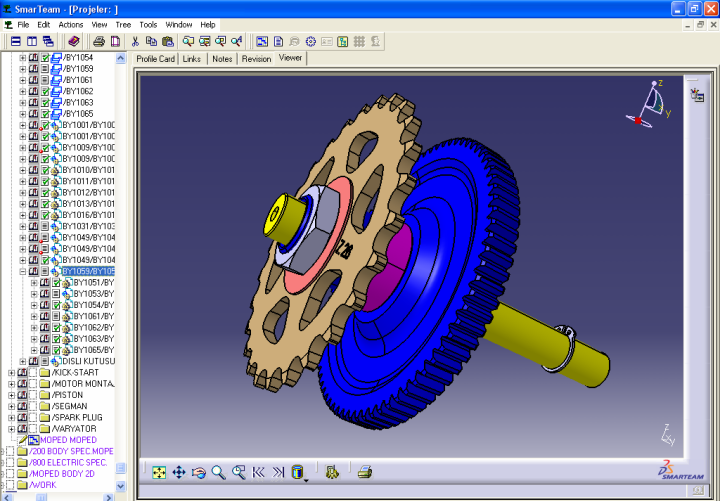The image size is (720, 501).
Task: Open the Tools menu
Action: [x=148, y=24]
